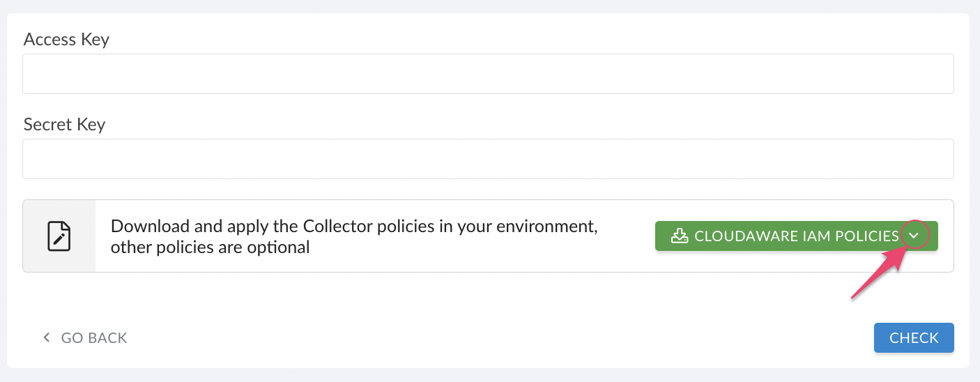Focus the Access Key input field
The image size is (980, 382).
click(488, 74)
